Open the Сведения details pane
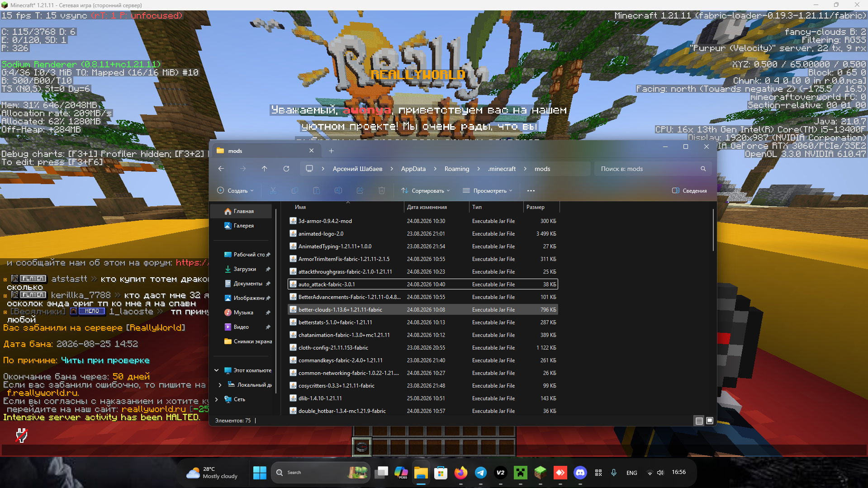This screenshot has width=868, height=488. coord(689,191)
